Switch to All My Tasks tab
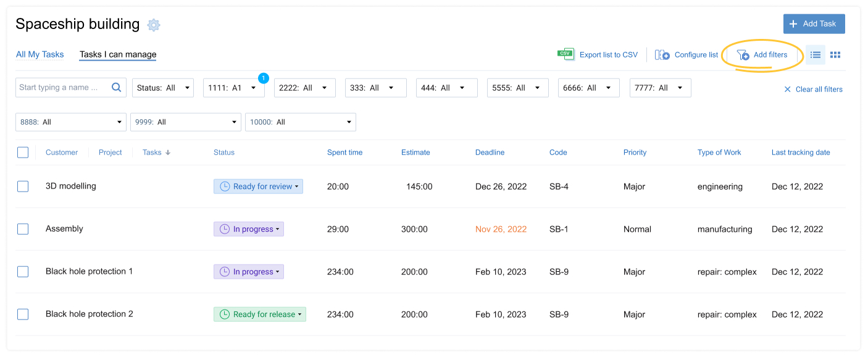Image resolution: width=868 pixels, height=359 pixels. click(40, 54)
